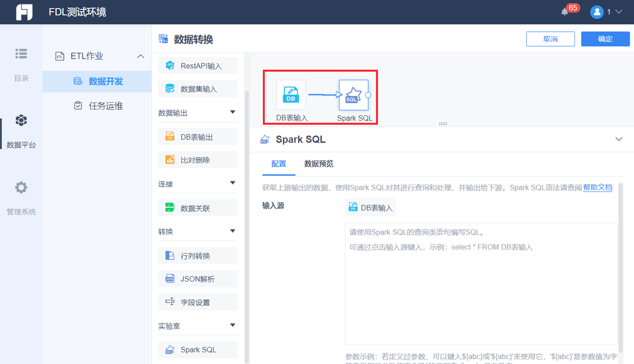
Task: Select the JSON解析 tool
Action: 198,279
